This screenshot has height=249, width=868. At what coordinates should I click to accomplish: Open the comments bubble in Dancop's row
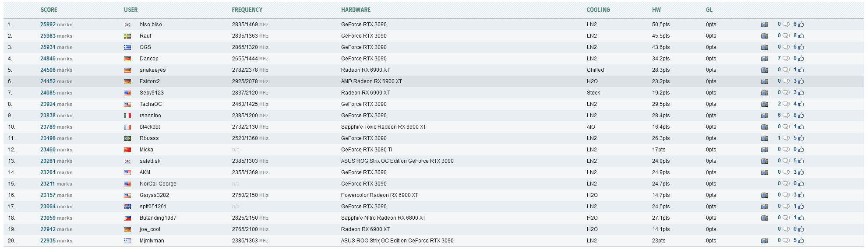[786, 59]
